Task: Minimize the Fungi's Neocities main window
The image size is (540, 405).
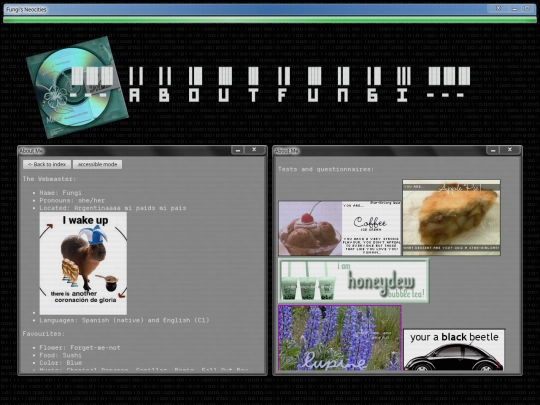Action: pyautogui.click(x=515, y=9)
